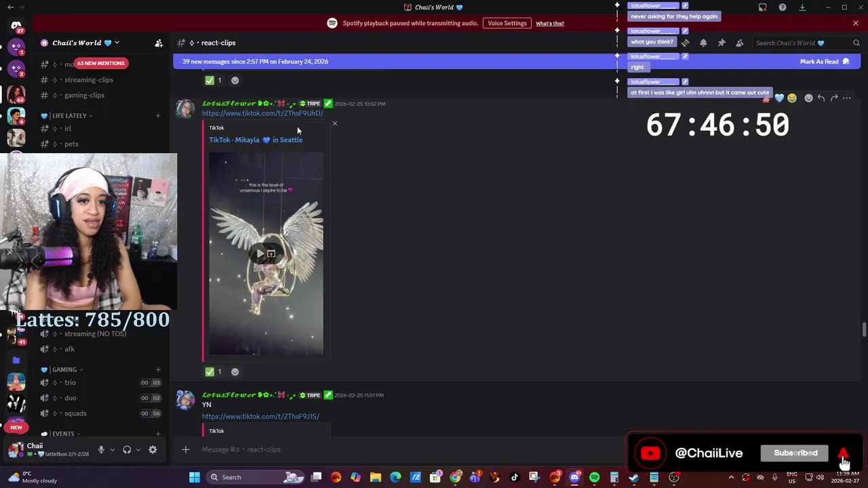Open Discord direct messages home icon
868x488 pixels.
[x=16, y=26]
